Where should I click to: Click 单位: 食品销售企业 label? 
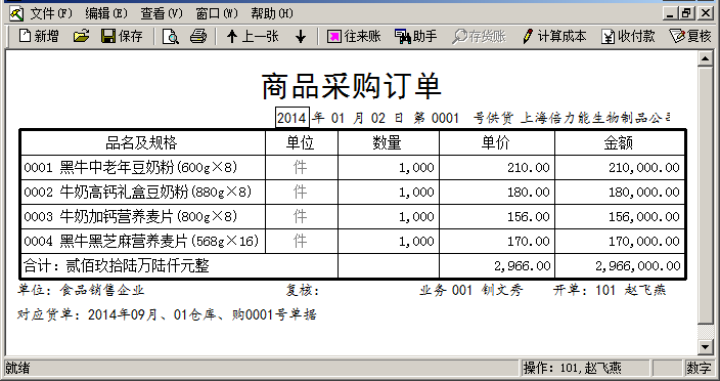point(81,290)
